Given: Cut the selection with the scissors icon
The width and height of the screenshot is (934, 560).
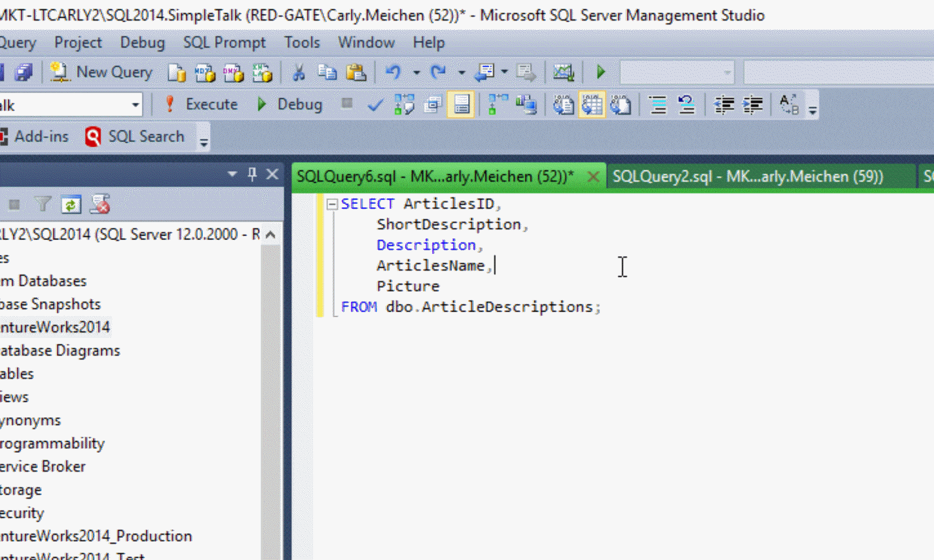Looking at the screenshot, I should (x=299, y=72).
